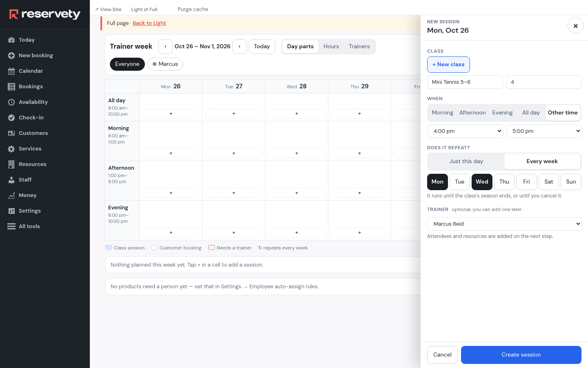
Task: Add session in Mon 26 Afternoon cell
Action: coord(171,193)
